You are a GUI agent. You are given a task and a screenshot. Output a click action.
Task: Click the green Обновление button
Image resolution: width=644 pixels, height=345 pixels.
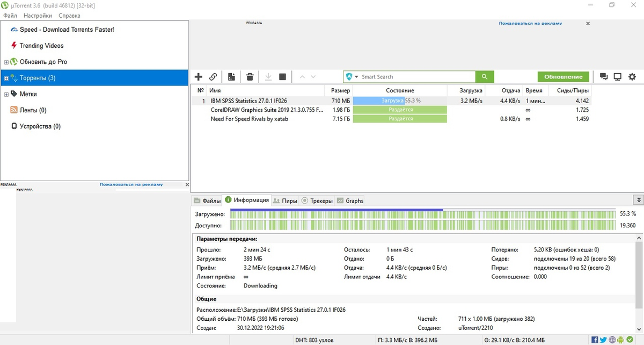(x=563, y=77)
